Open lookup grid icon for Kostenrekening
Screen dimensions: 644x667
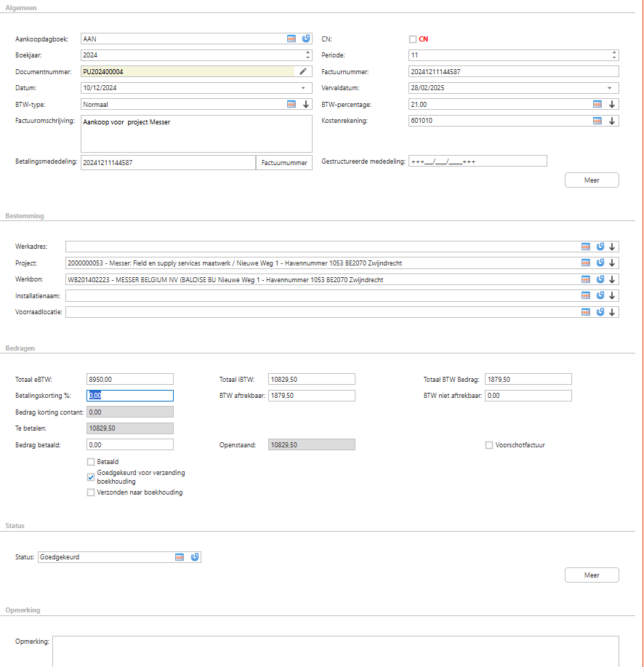click(597, 121)
